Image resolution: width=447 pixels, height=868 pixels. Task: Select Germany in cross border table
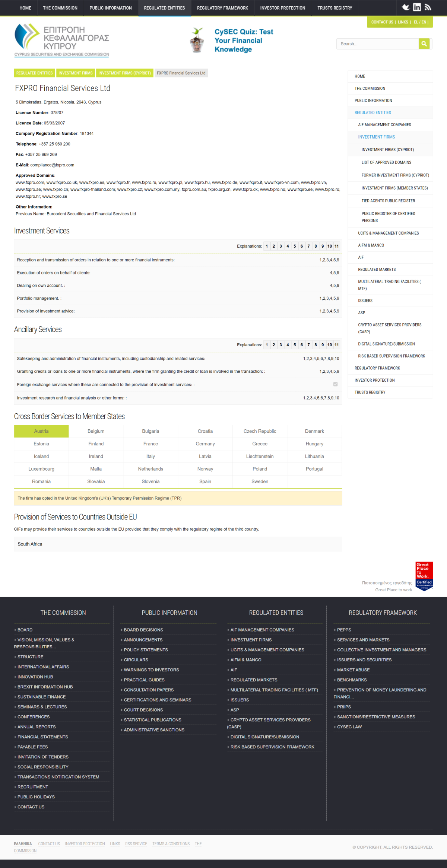pyautogui.click(x=205, y=444)
